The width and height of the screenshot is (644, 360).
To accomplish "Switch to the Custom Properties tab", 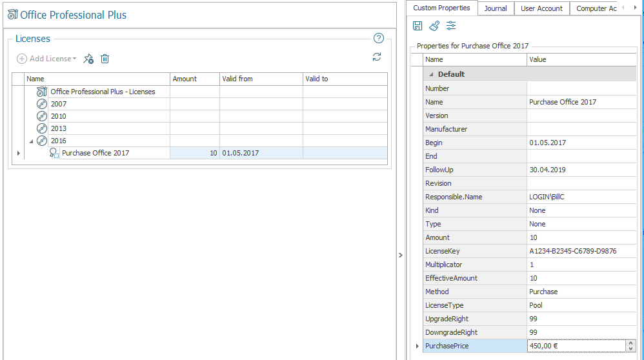I will (441, 8).
